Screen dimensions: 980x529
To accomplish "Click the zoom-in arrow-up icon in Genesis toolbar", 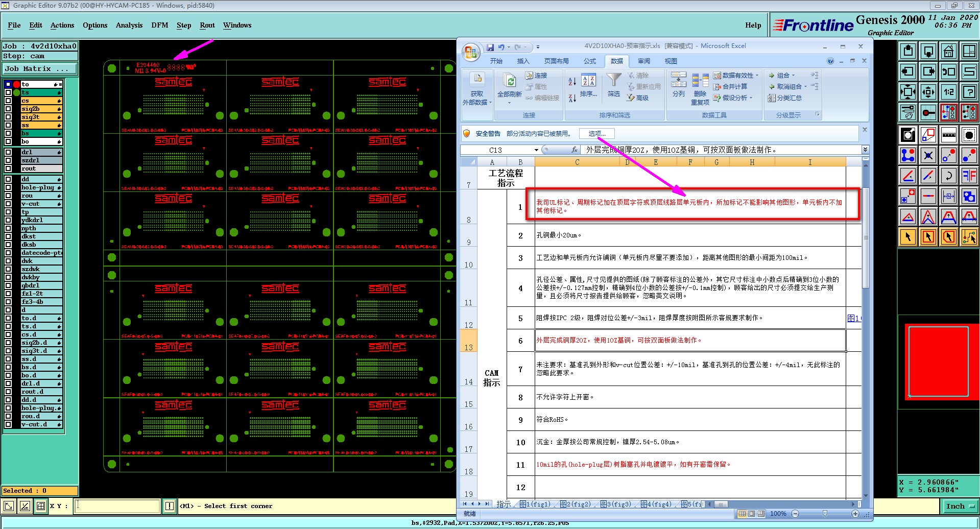I will [908, 51].
